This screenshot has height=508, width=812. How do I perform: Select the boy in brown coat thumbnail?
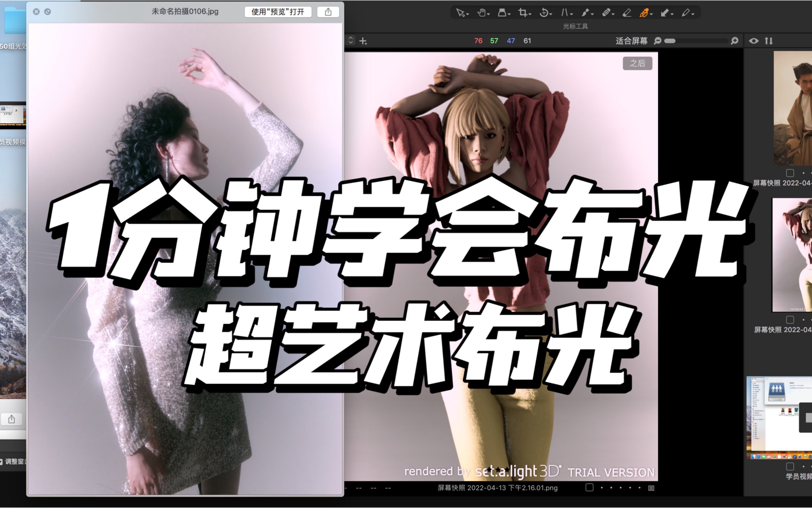(793, 108)
